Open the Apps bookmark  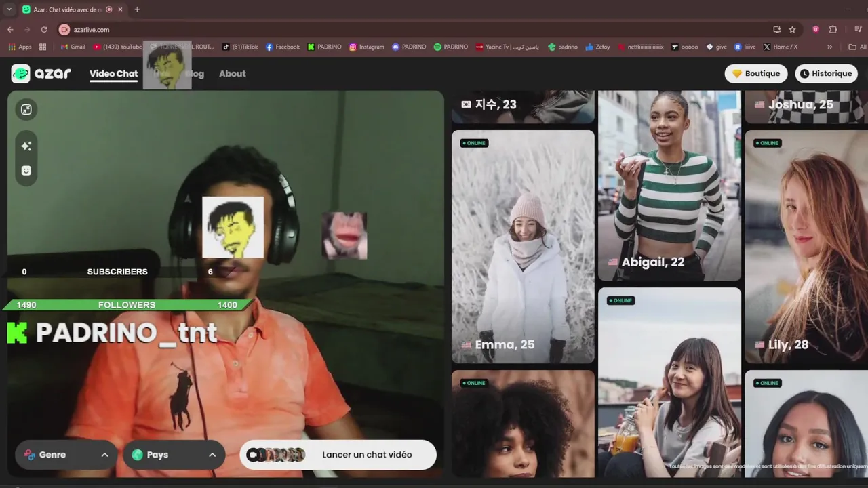[x=20, y=47]
